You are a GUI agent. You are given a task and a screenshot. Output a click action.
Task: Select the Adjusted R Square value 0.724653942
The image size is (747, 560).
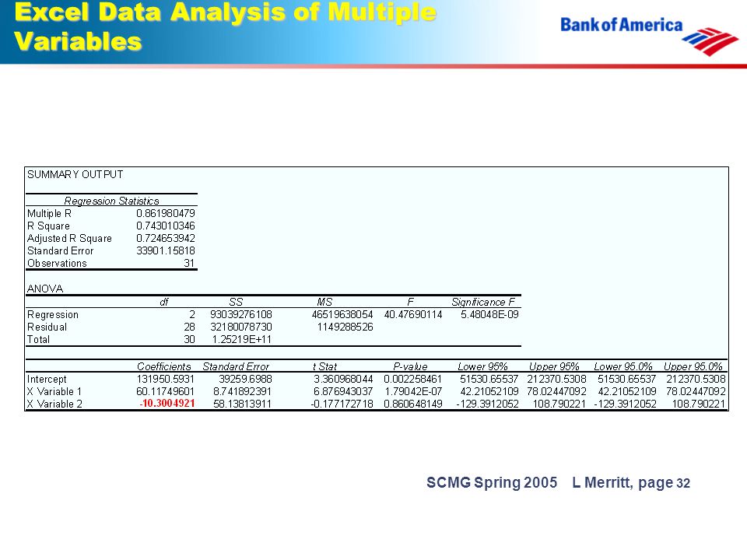pos(166,238)
